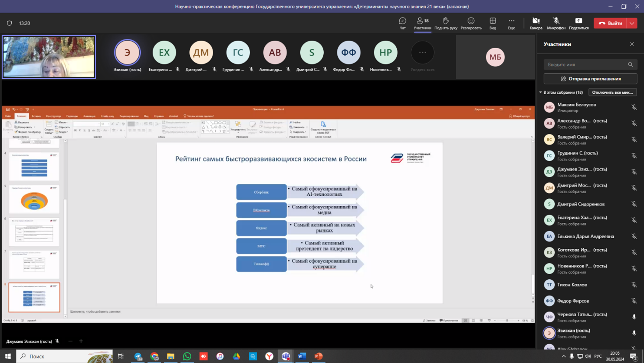Click the Общий доступ share button in PowerPoint
The height and width of the screenshot is (363, 644).
(x=519, y=116)
